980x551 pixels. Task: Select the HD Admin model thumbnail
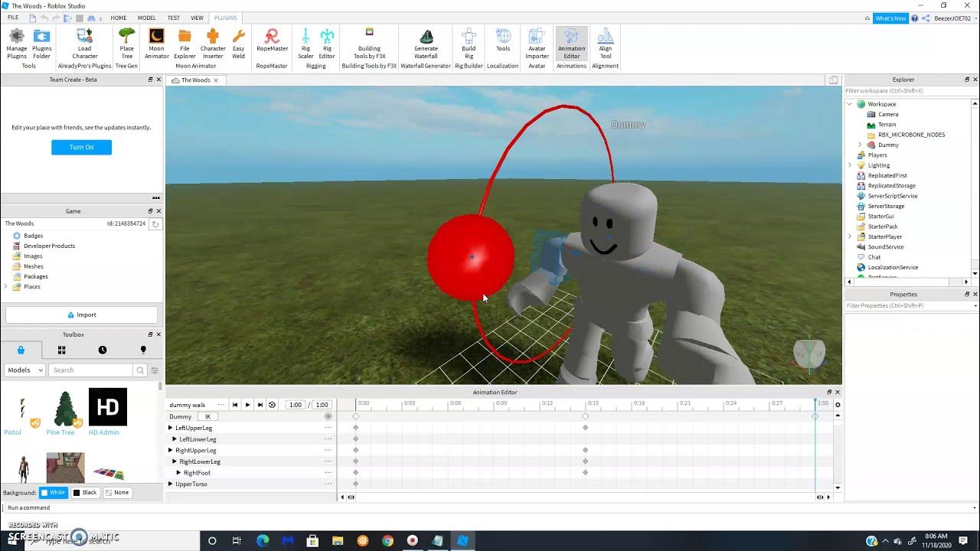[108, 407]
